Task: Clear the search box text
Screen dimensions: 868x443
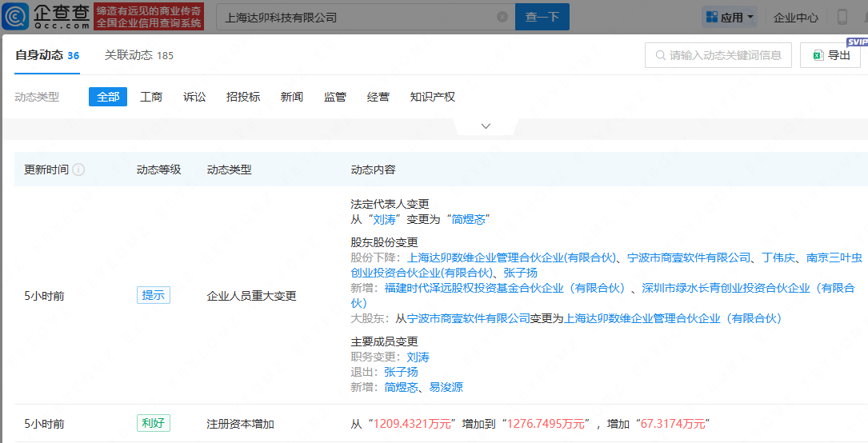Action: click(502, 17)
